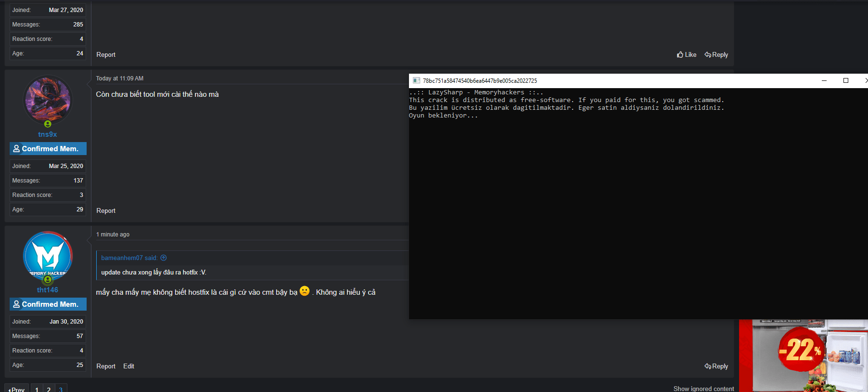868x392 pixels.
Task: Open the tht146 username profile link
Action: (x=48, y=290)
